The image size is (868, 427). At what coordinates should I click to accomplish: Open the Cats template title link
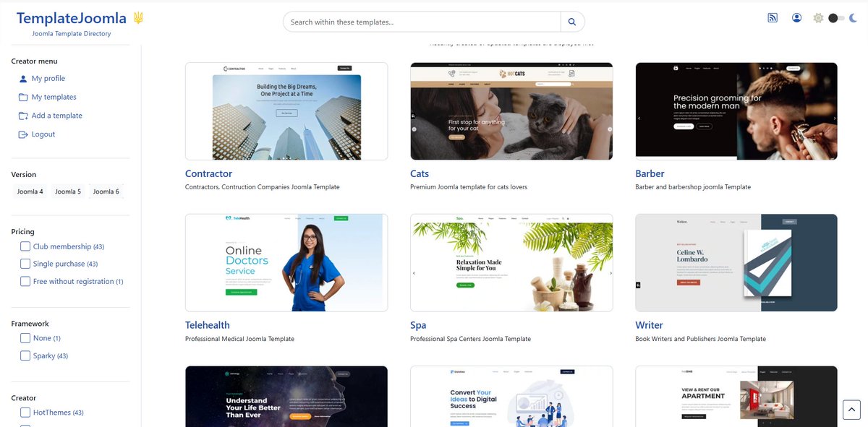click(420, 173)
